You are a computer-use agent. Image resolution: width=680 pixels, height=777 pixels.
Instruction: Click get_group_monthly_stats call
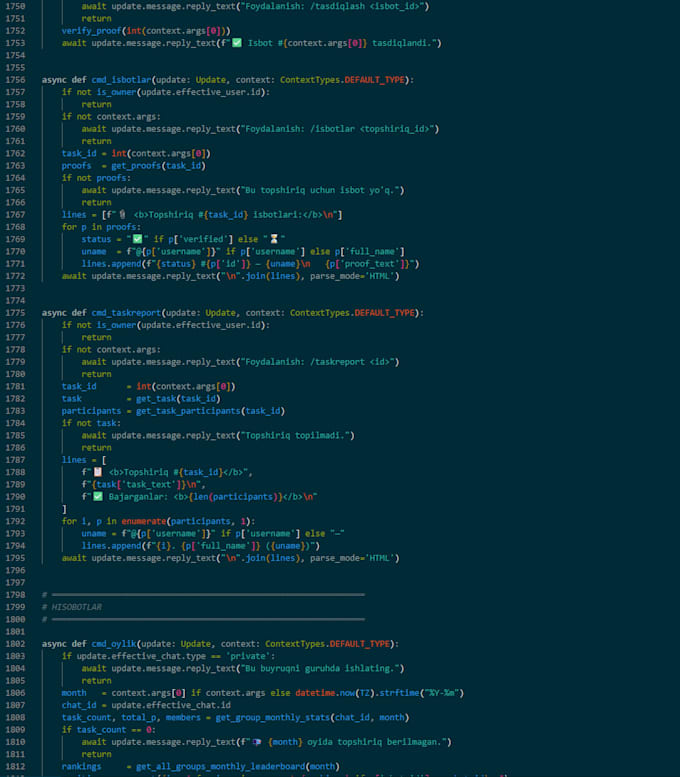[273, 717]
